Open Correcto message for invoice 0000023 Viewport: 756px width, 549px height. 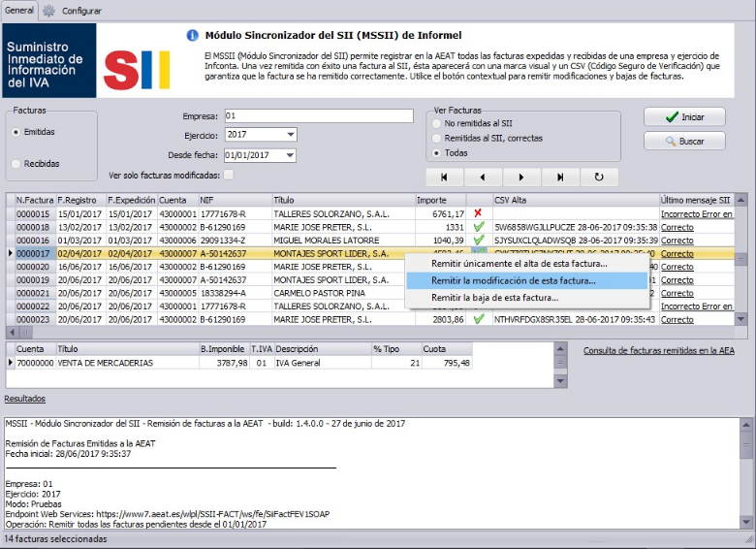(x=677, y=319)
